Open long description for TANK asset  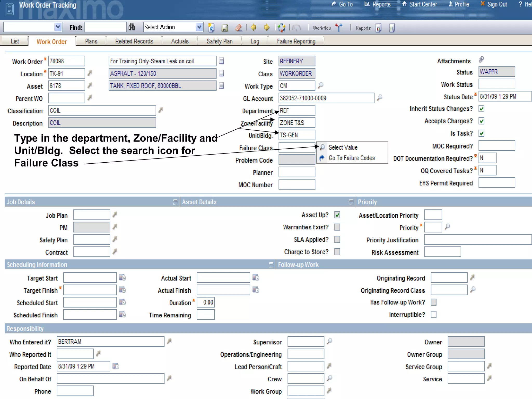click(221, 85)
